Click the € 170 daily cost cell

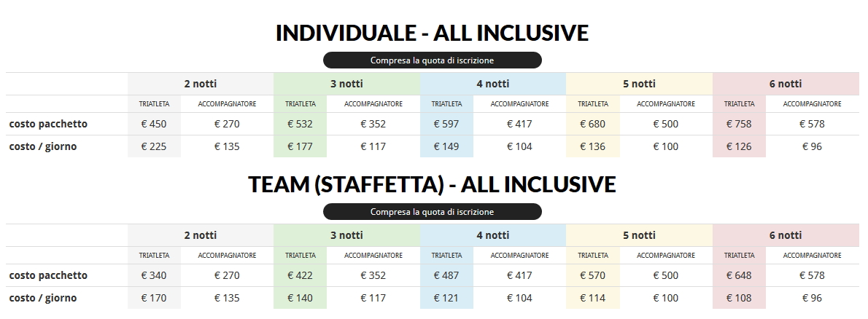click(154, 298)
